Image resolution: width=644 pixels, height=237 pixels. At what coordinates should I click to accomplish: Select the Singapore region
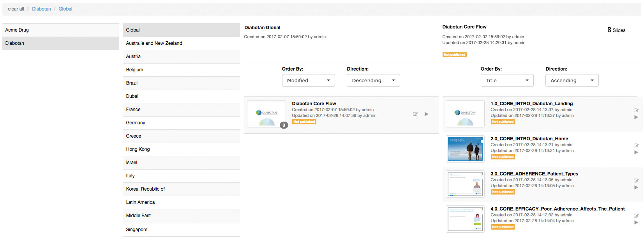point(182,230)
